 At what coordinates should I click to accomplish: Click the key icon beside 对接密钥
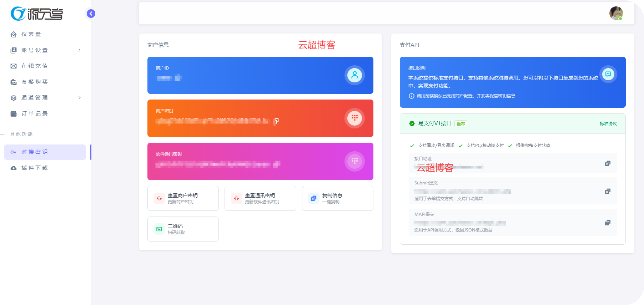click(x=14, y=152)
